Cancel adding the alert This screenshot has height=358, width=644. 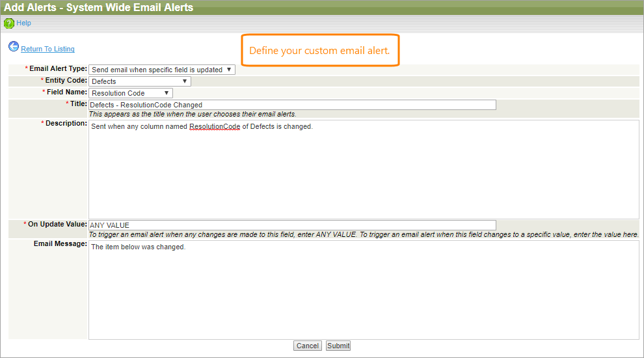pos(308,346)
